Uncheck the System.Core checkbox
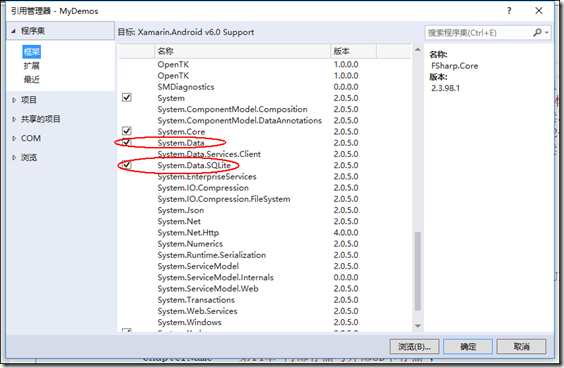The width and height of the screenshot is (564, 368). tap(127, 131)
